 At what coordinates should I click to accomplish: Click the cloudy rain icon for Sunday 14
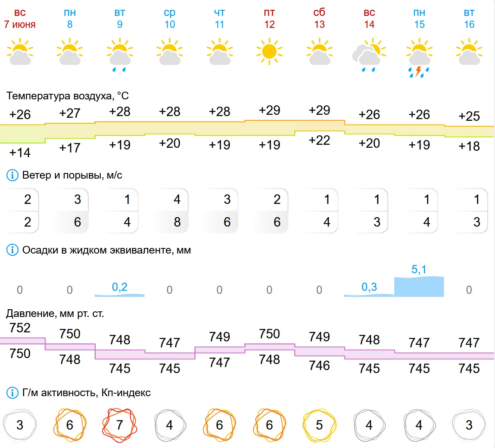pos(369,55)
